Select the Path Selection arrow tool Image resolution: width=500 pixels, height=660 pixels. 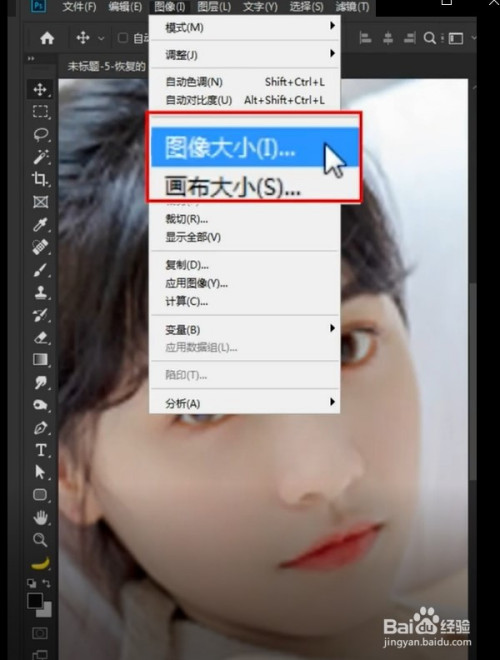[x=40, y=472]
